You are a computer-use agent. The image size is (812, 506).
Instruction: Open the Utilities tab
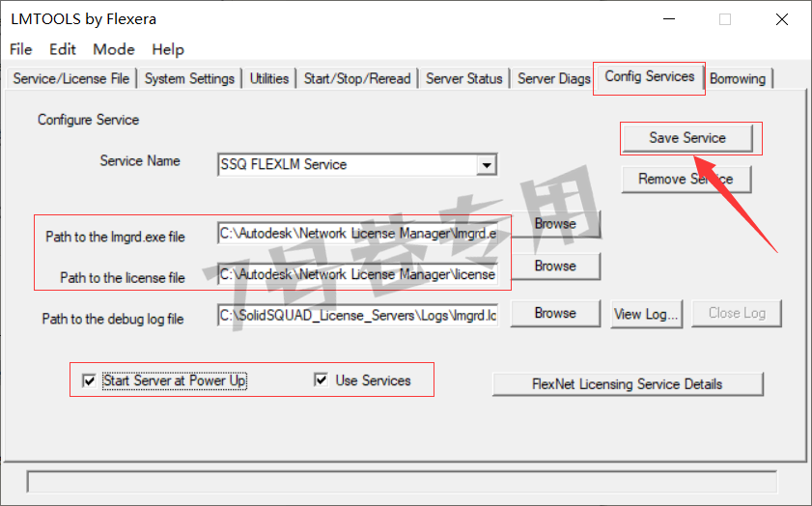[x=269, y=79]
